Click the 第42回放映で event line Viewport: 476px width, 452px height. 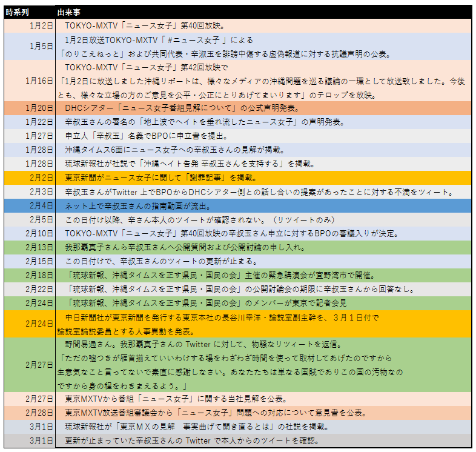click(147, 67)
